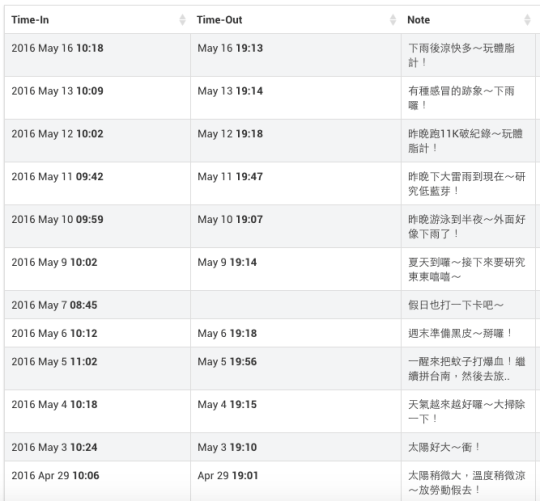The image size is (540, 501).
Task: Select the 2016 May 5 11:02 cell
Action: pos(97,369)
